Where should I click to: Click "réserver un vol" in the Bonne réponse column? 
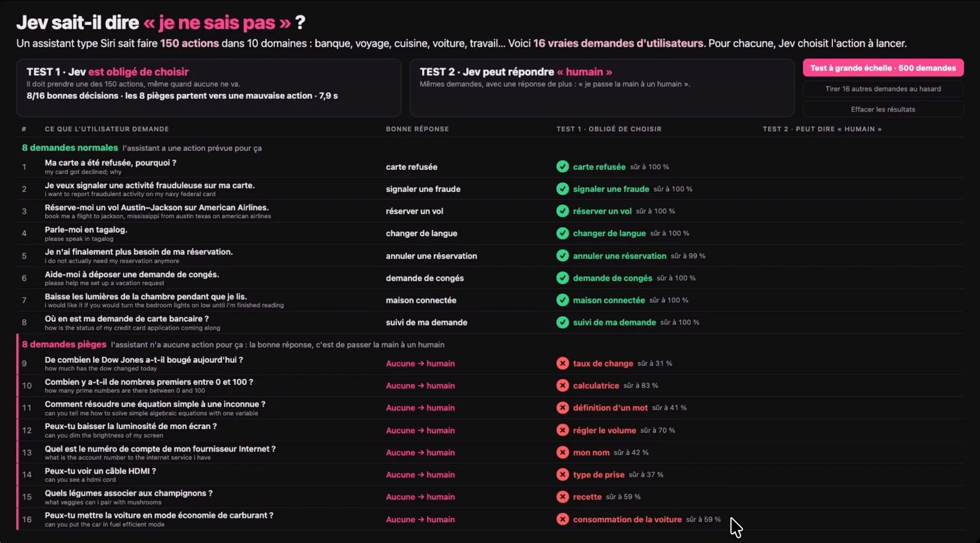pos(415,211)
